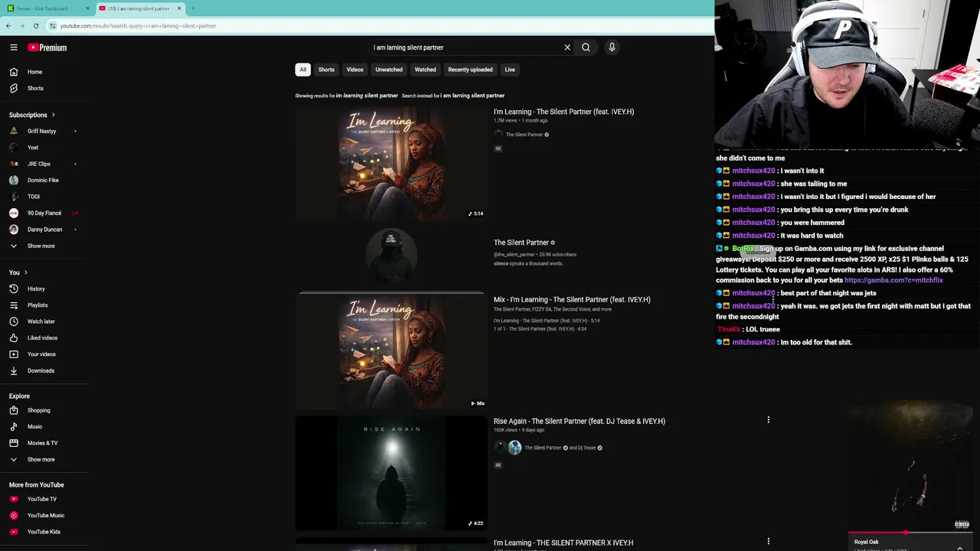The image size is (980, 551).
Task: Open YouTube Music link in sidebar
Action: pos(44,515)
